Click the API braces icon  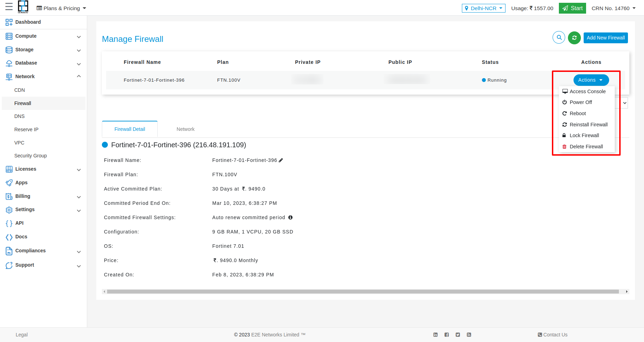coord(9,223)
